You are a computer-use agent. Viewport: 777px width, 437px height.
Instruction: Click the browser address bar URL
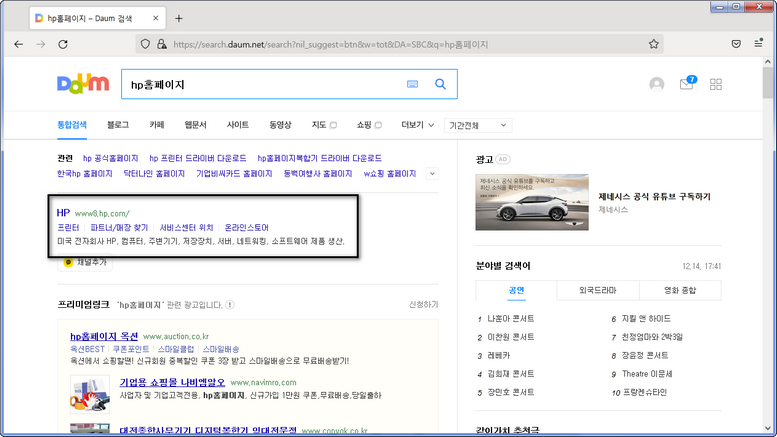[331, 45]
